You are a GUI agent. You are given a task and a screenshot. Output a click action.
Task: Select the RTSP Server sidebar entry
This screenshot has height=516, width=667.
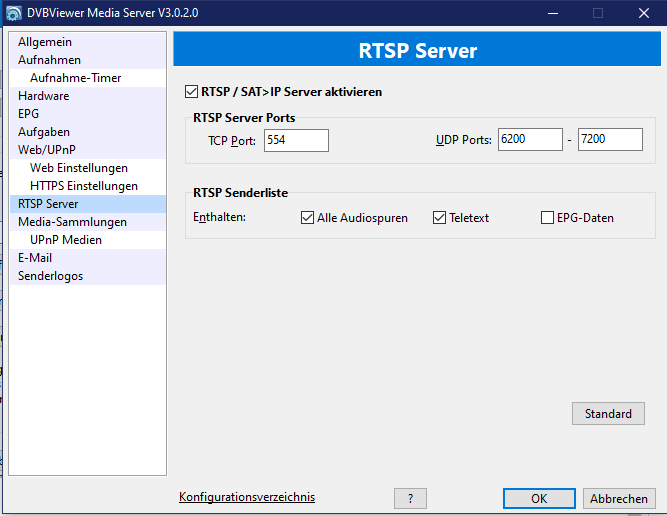click(88, 204)
